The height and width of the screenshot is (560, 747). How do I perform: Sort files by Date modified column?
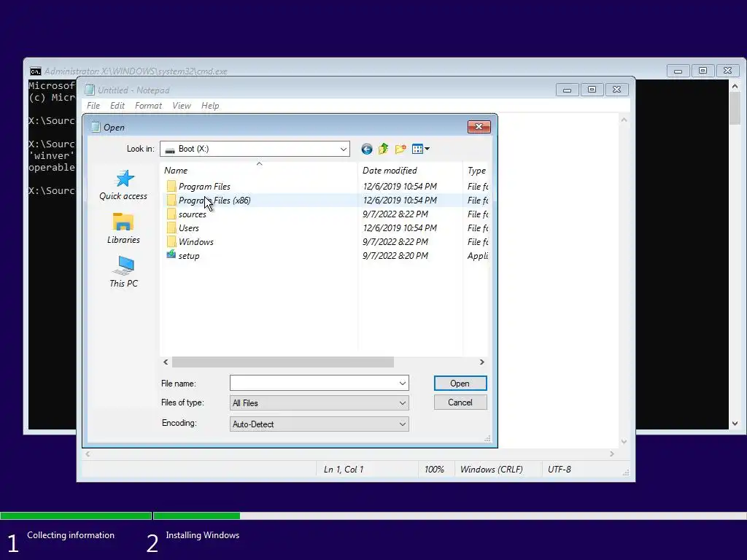410,171
